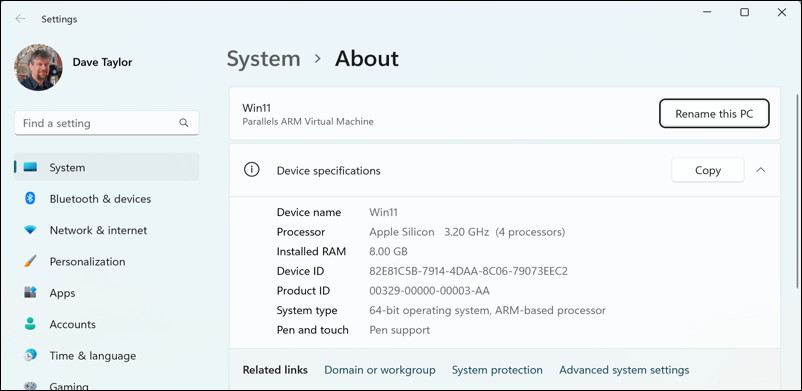Viewport: 802px width, 391px height.
Task: Focus the Find a setting search box
Action: pyautogui.click(x=106, y=123)
